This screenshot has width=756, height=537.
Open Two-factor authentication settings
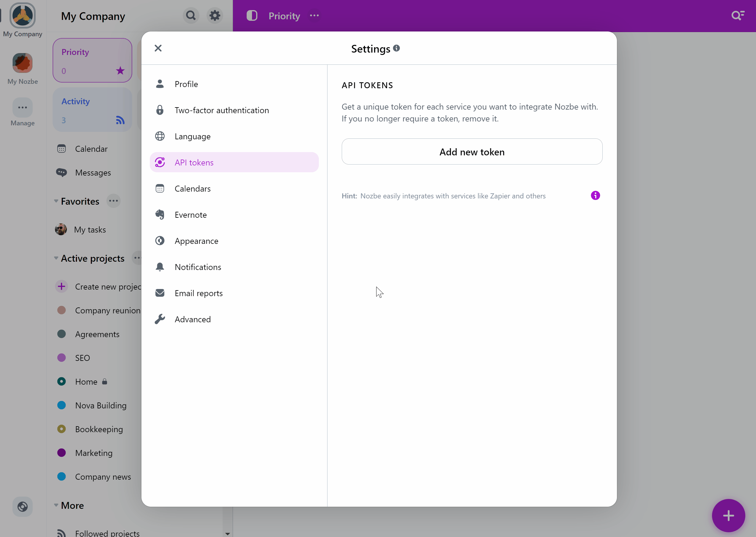222,110
